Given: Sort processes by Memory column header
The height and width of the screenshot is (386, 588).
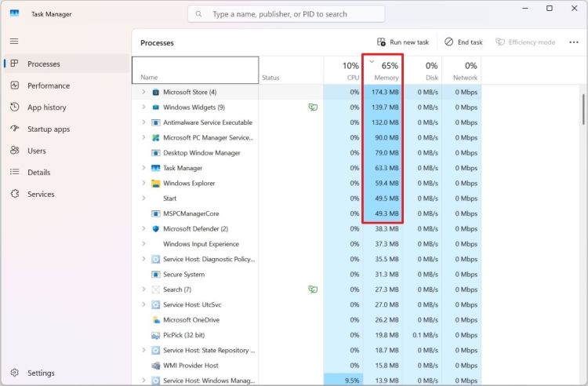Looking at the screenshot, I should click(386, 71).
